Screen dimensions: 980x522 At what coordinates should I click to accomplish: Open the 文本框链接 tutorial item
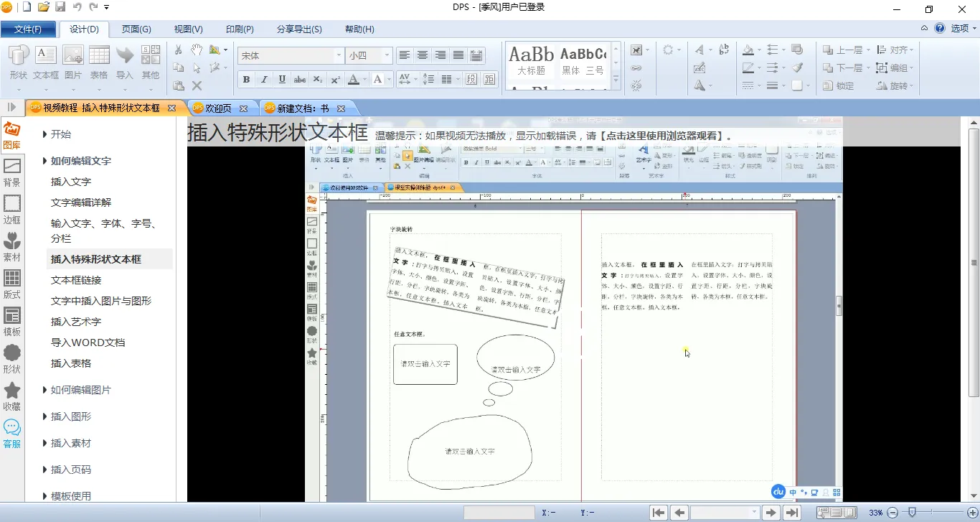[76, 280]
